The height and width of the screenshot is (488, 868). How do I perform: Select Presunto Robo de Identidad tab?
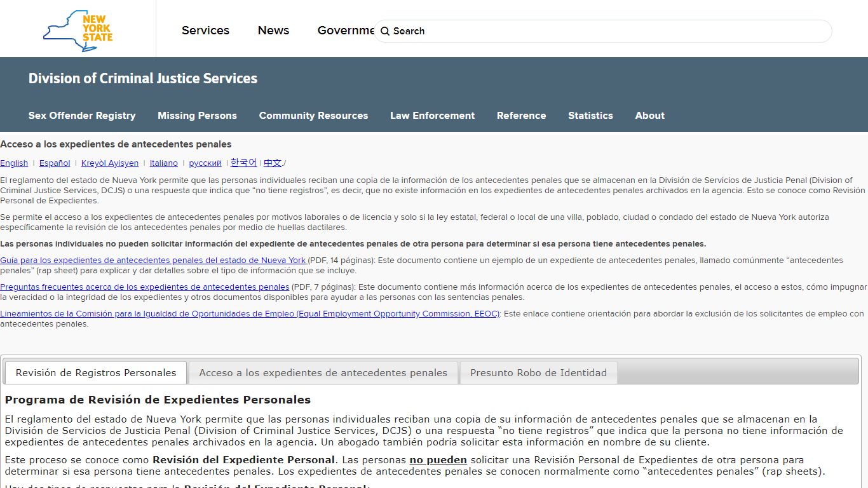(538, 373)
